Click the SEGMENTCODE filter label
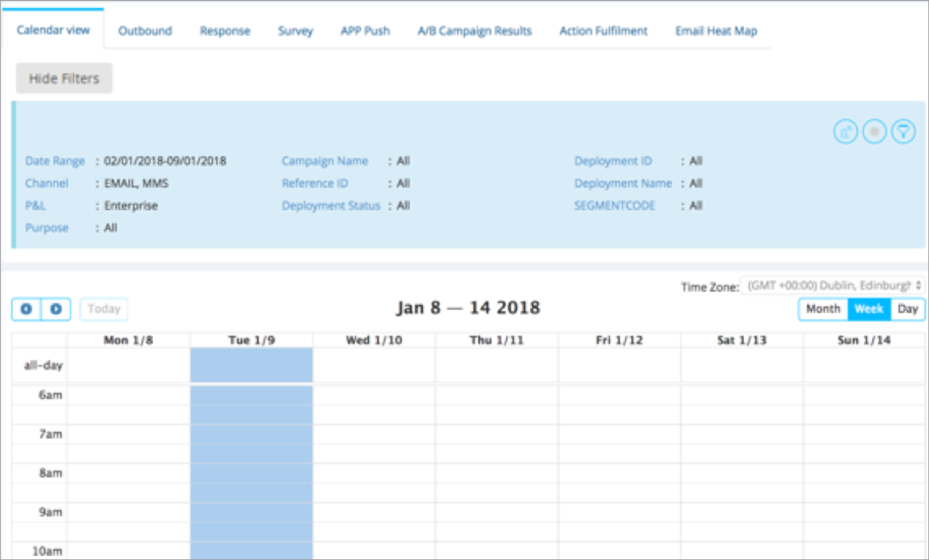Viewport: 929px width, 560px height. [x=614, y=205]
